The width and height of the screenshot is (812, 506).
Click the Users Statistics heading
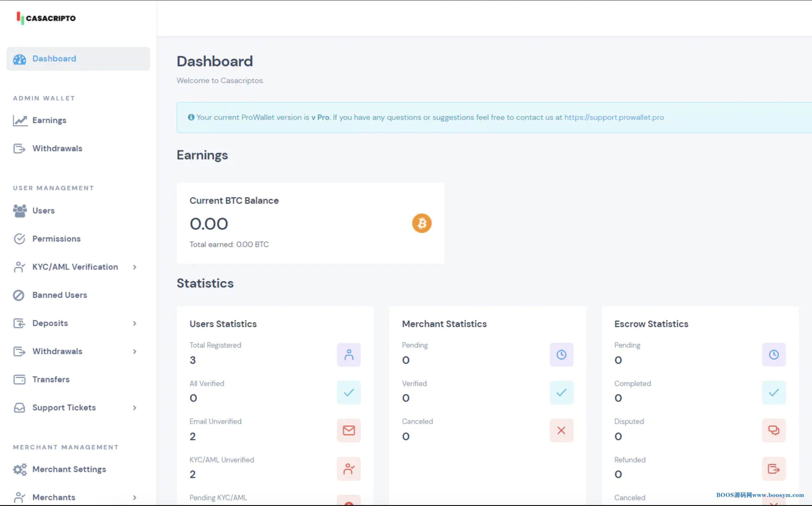pyautogui.click(x=223, y=324)
